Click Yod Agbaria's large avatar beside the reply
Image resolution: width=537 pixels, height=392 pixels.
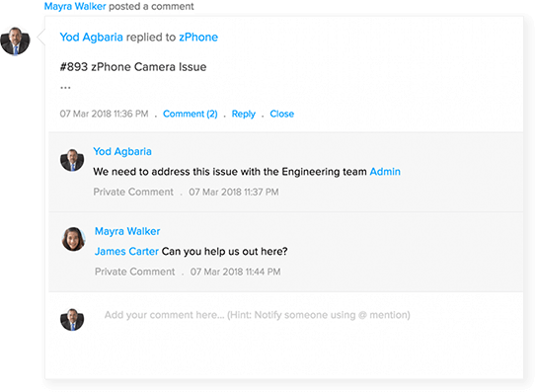[x=15, y=41]
